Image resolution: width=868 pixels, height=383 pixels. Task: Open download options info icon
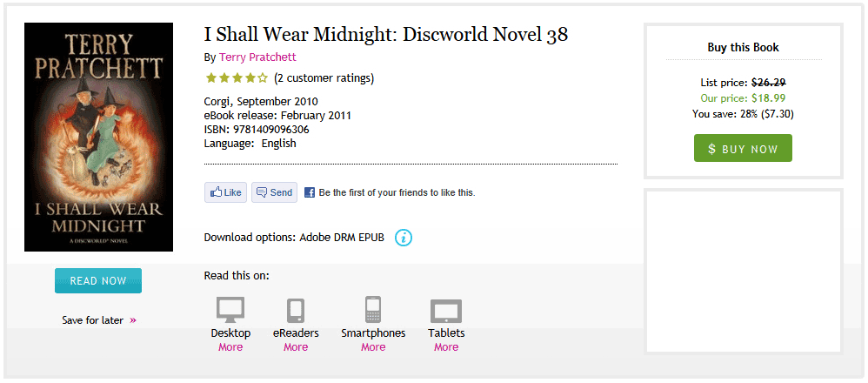404,237
